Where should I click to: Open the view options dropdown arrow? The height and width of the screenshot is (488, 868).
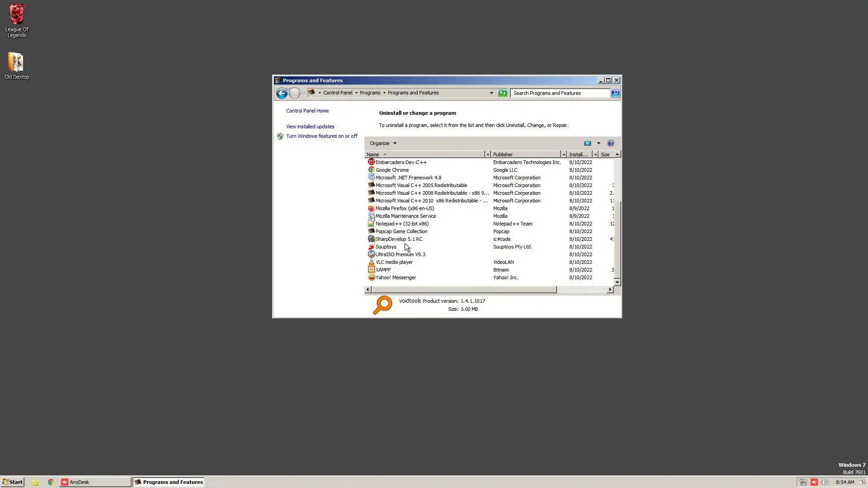coord(599,143)
